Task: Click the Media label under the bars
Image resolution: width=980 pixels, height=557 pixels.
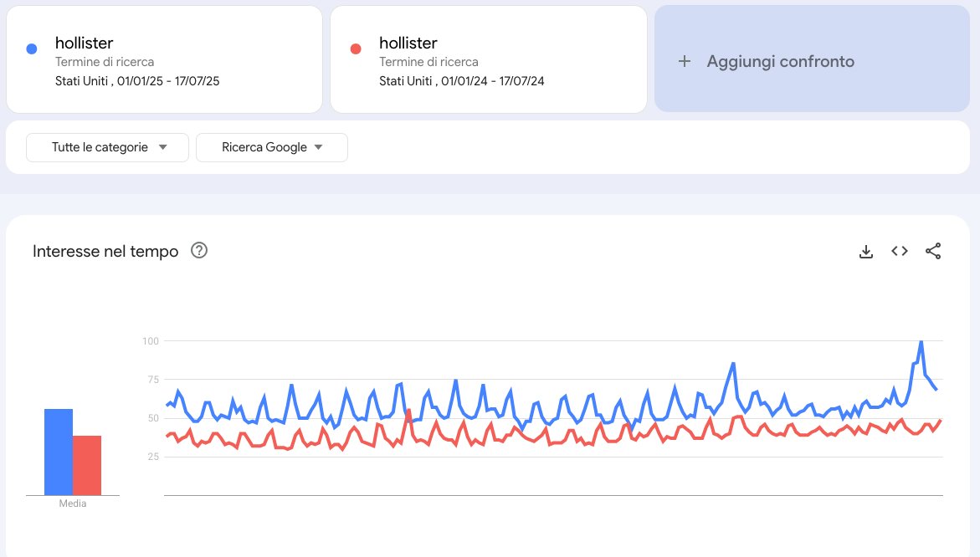Action: [x=73, y=503]
